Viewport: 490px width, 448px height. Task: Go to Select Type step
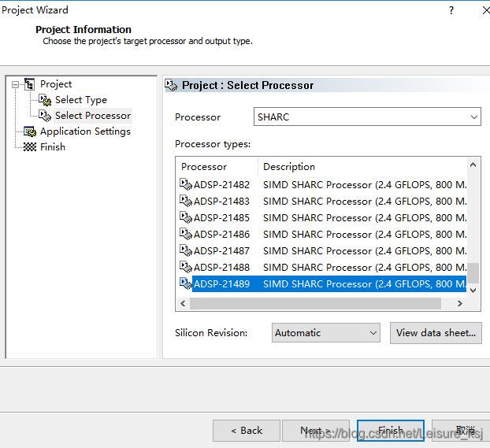pos(81,100)
